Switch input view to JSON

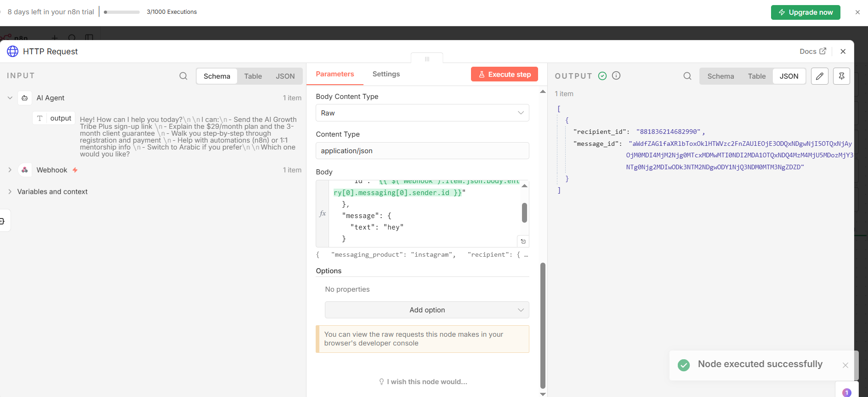(285, 76)
